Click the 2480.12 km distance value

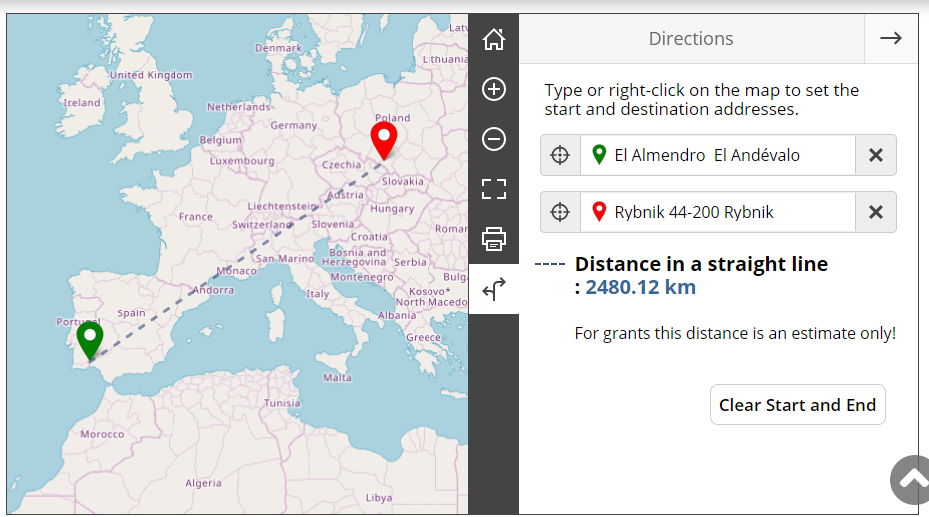click(640, 288)
